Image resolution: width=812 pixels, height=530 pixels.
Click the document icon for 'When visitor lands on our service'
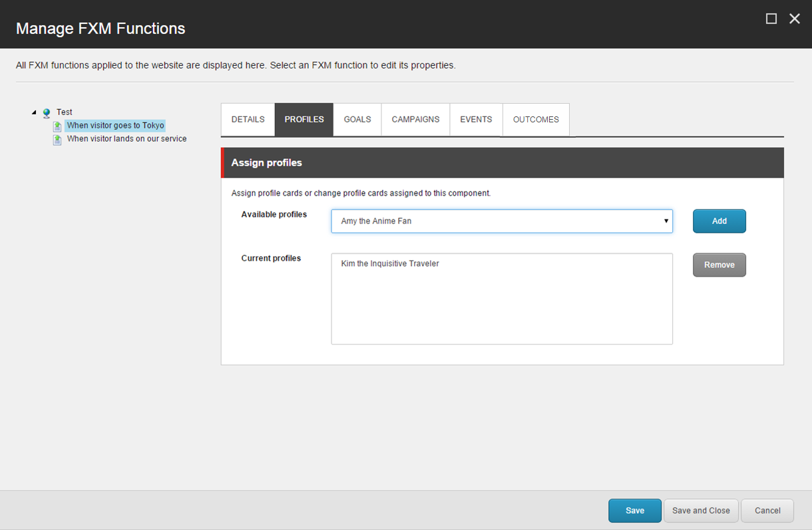[57, 140]
